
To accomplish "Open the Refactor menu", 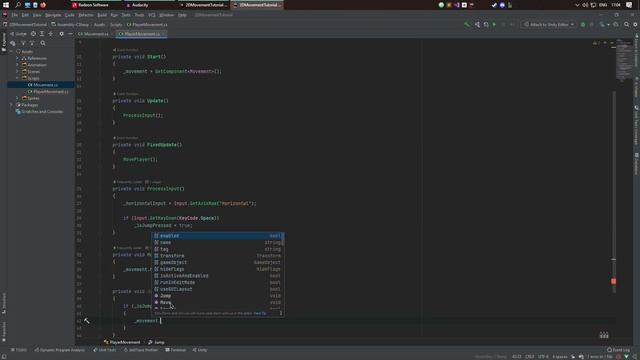I will pyautogui.click(x=86, y=15).
